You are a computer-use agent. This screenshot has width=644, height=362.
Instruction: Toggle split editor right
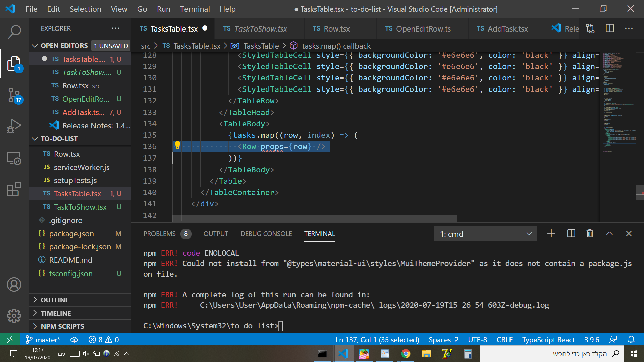coord(610,28)
